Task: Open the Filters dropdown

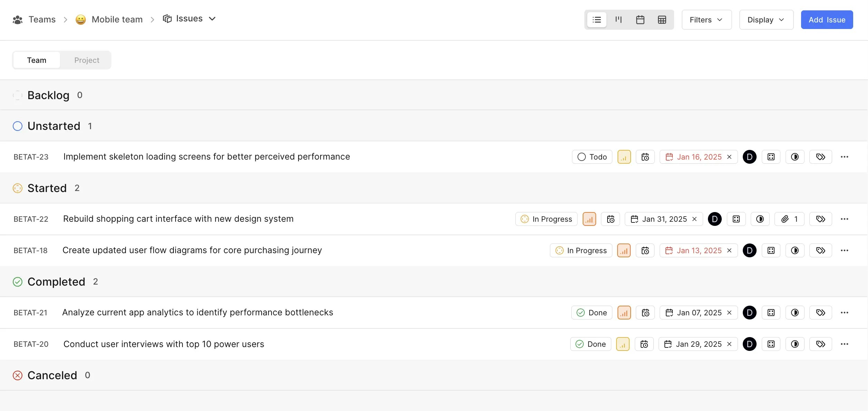Action: point(706,20)
